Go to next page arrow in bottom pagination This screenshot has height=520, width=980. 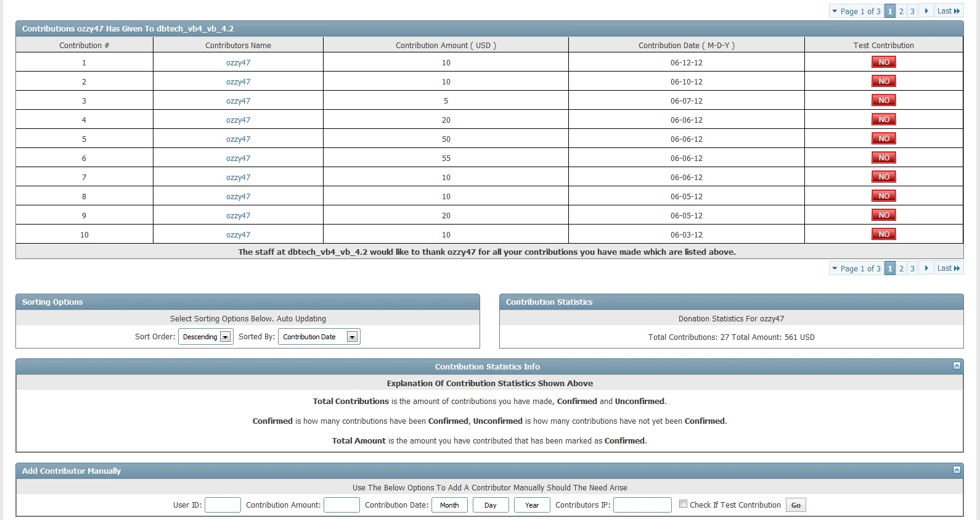click(926, 268)
